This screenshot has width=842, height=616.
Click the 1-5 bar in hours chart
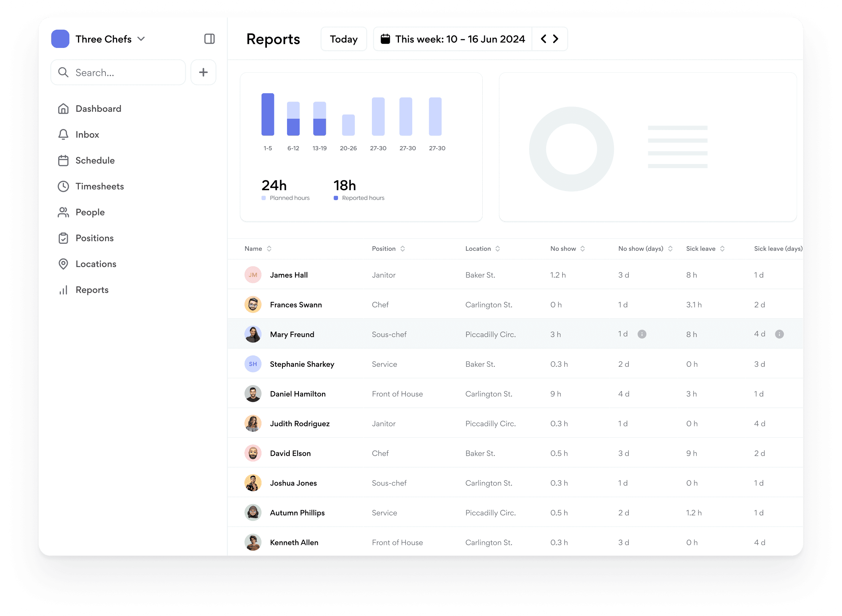coord(268,115)
